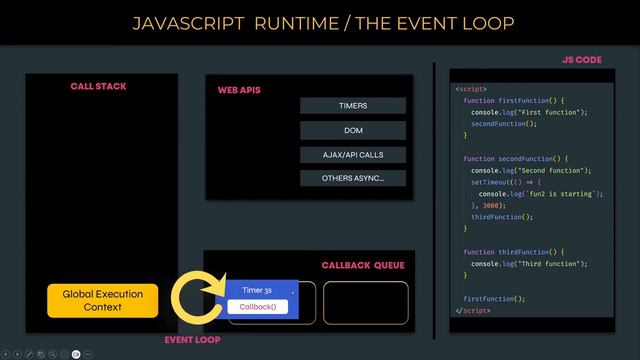Advance to the next slide

click(x=17, y=354)
